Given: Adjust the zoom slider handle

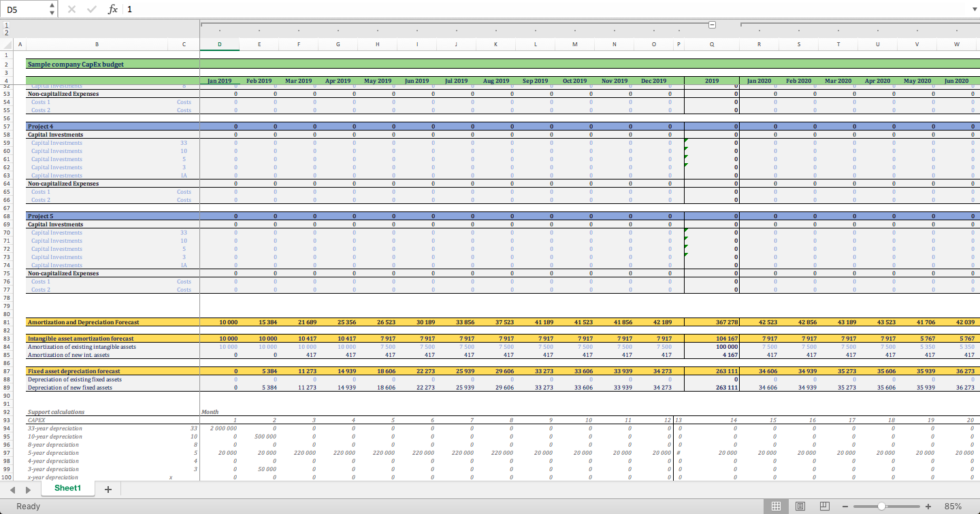Looking at the screenshot, I should (x=882, y=507).
